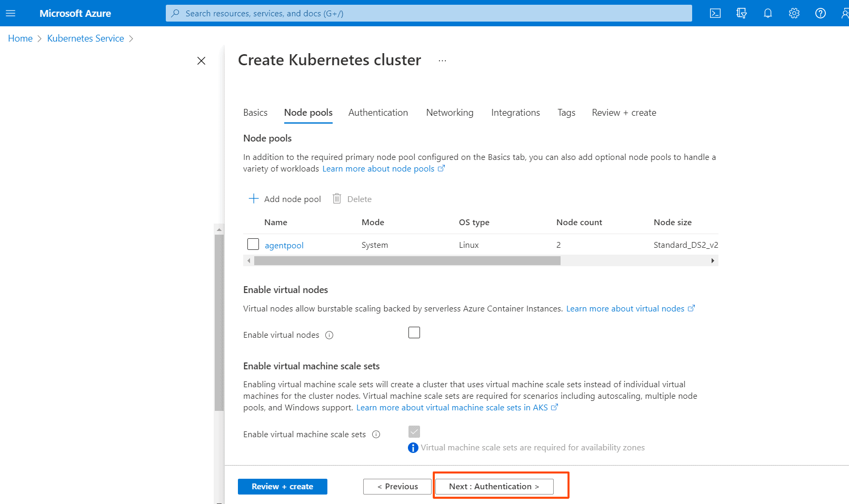The width and height of the screenshot is (849, 504).
Task: Open the Help question mark menu
Action: click(820, 13)
